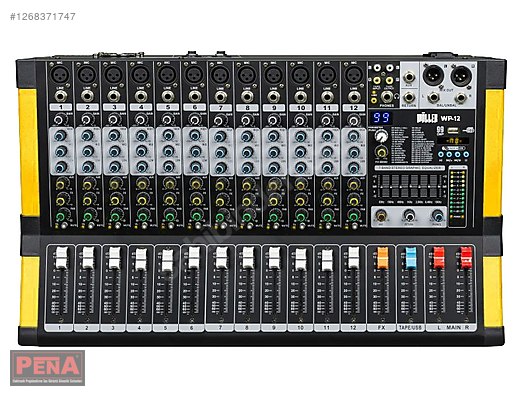Click the channel 9 gain knob
This screenshot has width=528, height=396.
(273, 120)
